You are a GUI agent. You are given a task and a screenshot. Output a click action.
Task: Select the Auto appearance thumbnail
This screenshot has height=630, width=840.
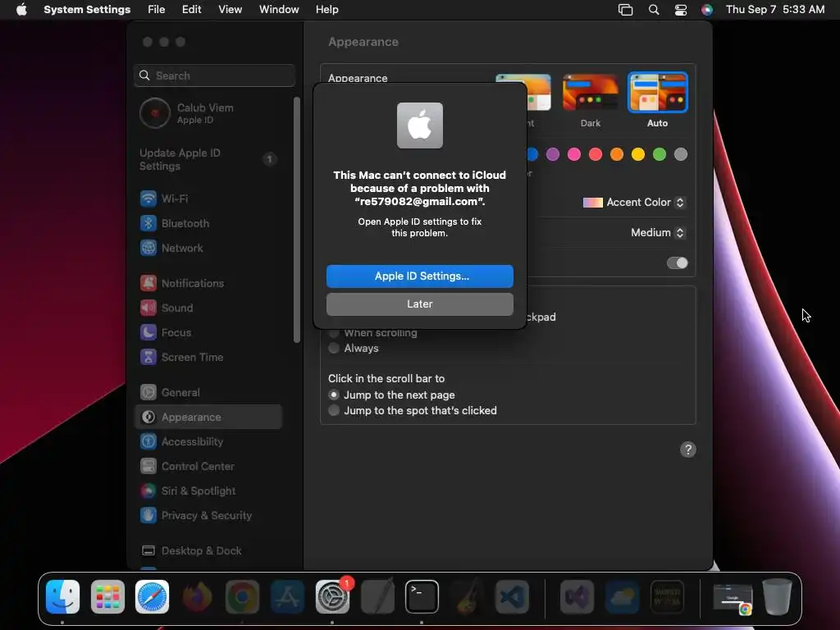[657, 93]
